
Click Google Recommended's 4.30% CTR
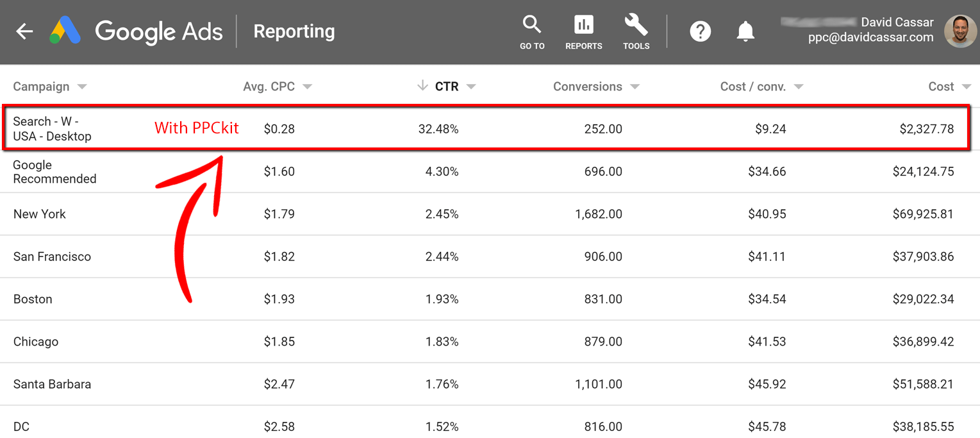point(442,172)
